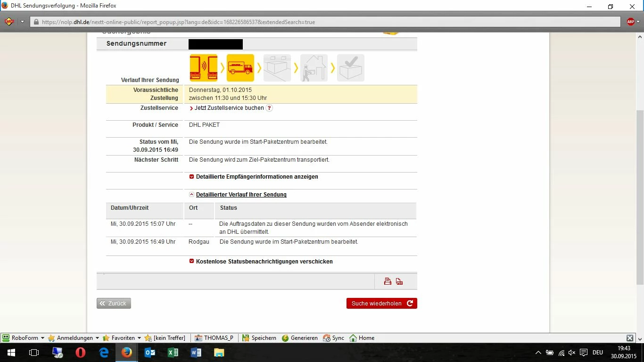
Task: Collapse Detaillierter Verlauf Ihrer Sendung
Action: point(238,195)
